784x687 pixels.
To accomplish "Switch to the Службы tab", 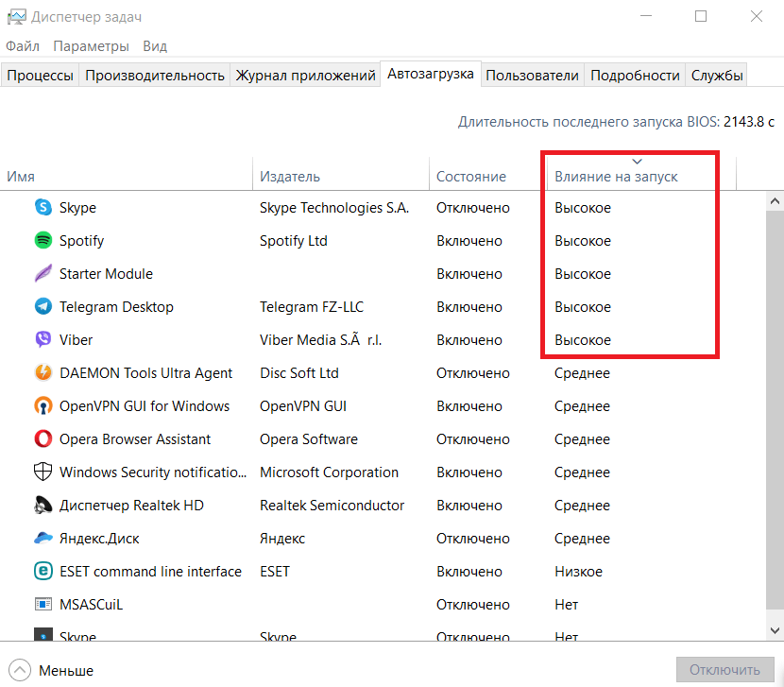I will pos(717,76).
